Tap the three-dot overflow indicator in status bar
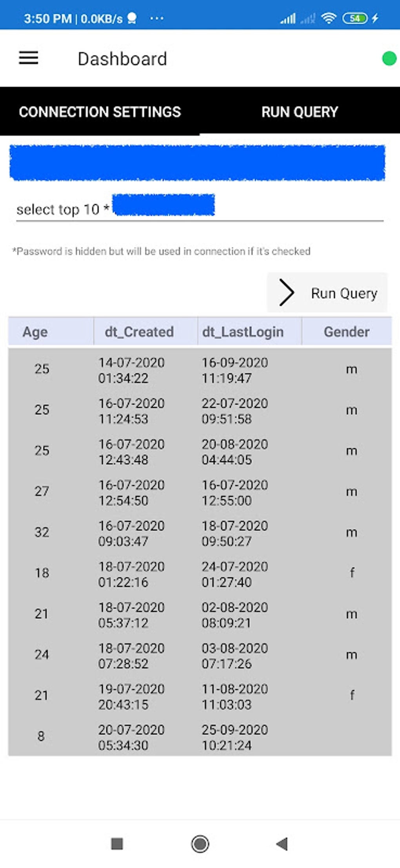This screenshot has height=868, width=400. (x=156, y=18)
